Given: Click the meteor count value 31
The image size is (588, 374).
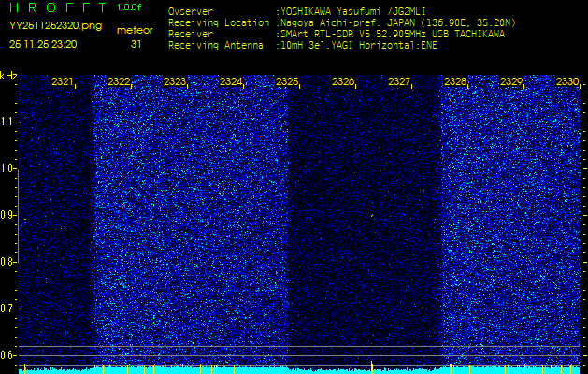Looking at the screenshot, I should coord(136,44).
